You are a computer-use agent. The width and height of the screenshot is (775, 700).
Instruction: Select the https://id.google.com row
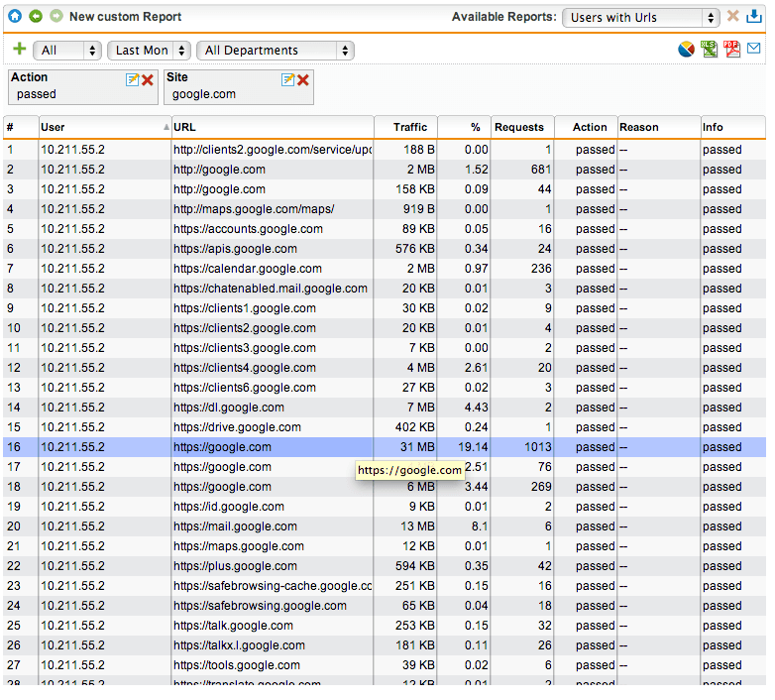click(x=385, y=507)
